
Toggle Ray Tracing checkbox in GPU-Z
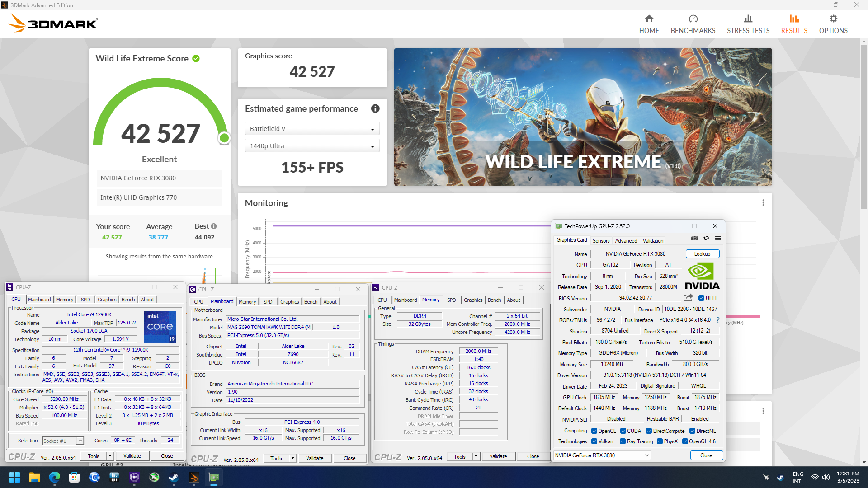[x=623, y=441]
